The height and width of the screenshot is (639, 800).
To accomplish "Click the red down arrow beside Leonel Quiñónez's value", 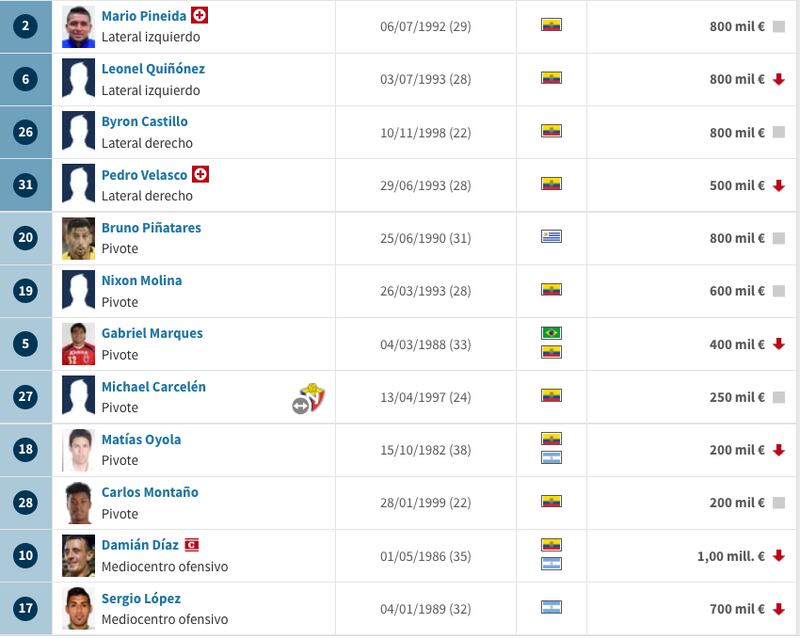I will [x=779, y=79].
